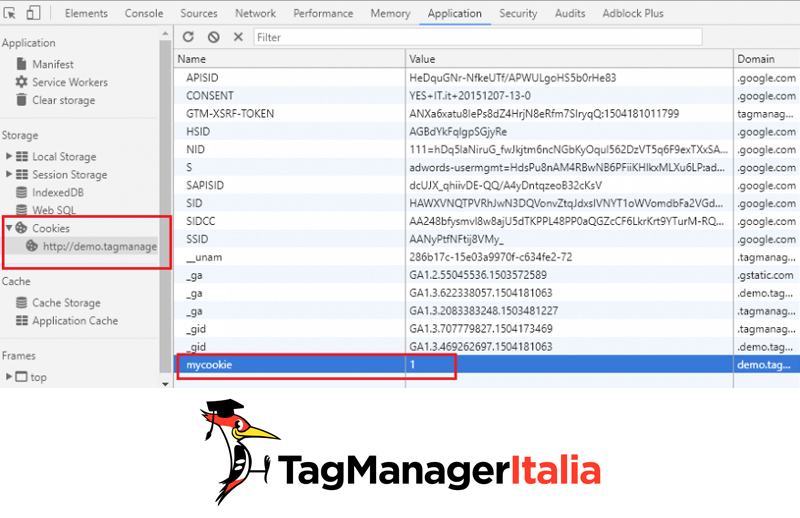Click the Web SQL database icon
The image size is (800, 518).
21,210
